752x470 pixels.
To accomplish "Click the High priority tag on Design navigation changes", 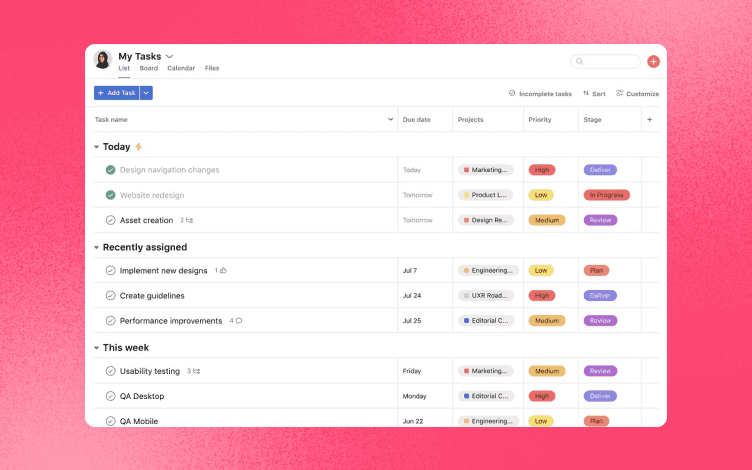I will coord(542,170).
